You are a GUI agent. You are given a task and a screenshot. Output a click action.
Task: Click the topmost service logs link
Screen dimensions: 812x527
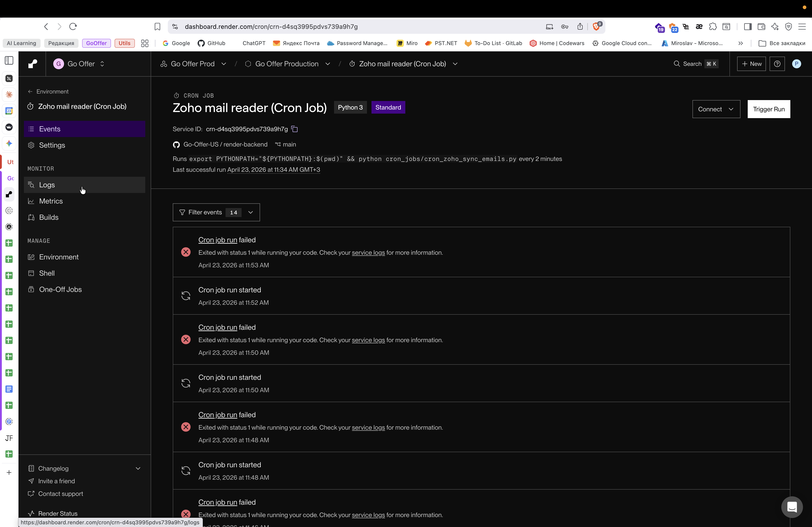pos(368,253)
